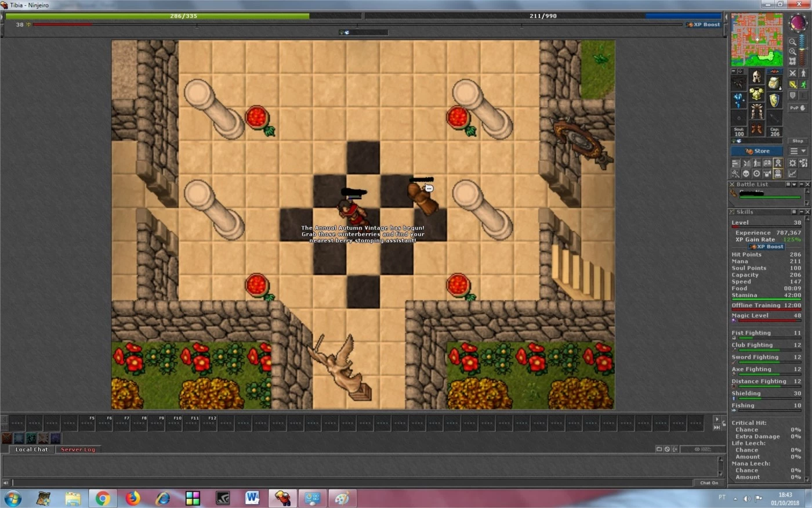
Task: Open the Cyclopedia book icon
Action: point(767,163)
